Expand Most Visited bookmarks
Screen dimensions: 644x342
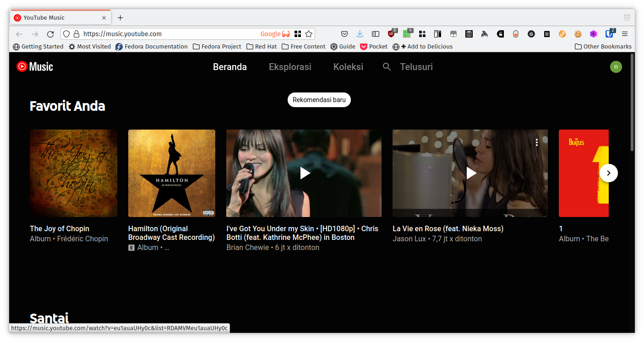tap(90, 46)
